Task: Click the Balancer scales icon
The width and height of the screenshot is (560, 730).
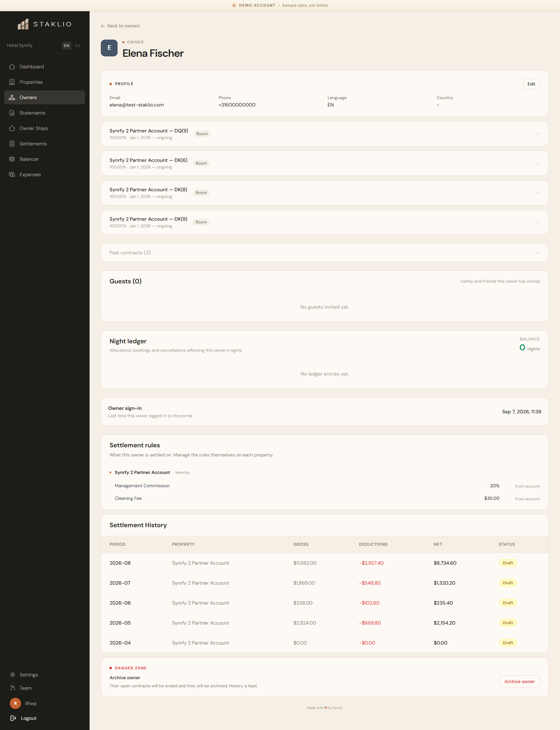Action: tap(12, 159)
